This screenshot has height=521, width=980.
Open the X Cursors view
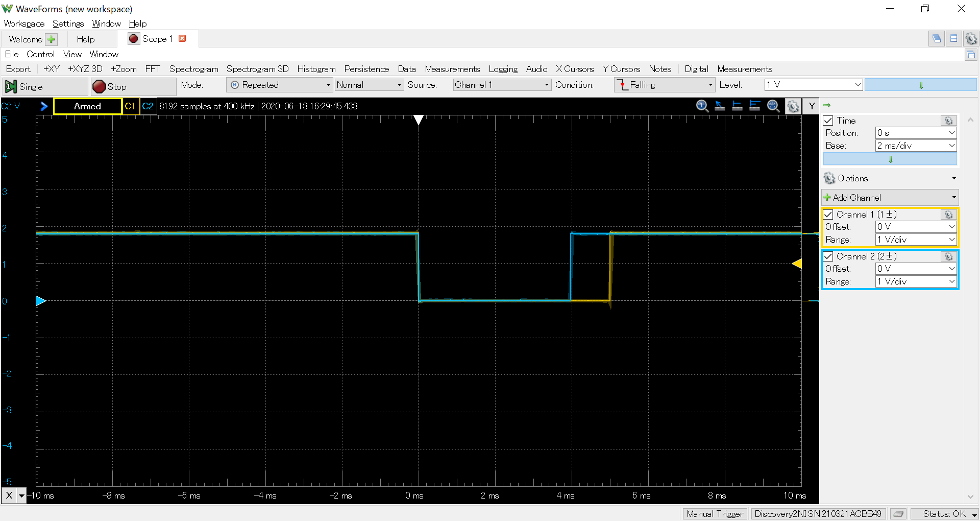pos(575,69)
